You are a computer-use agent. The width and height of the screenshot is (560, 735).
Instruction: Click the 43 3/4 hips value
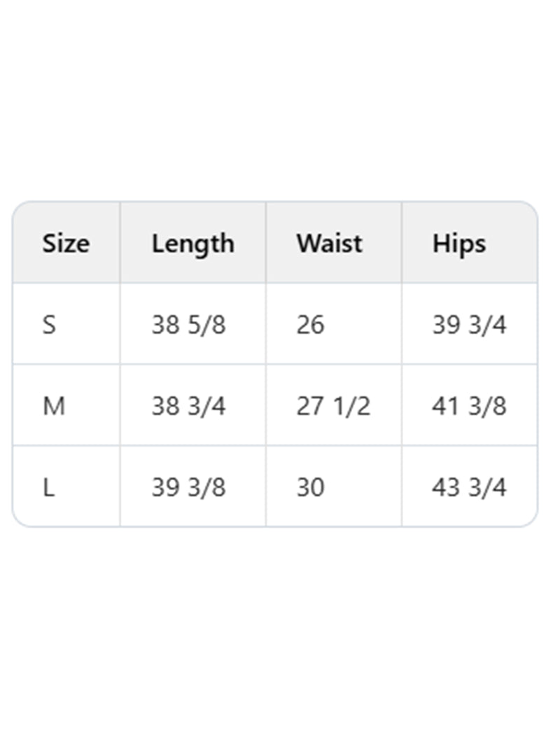[x=469, y=487]
